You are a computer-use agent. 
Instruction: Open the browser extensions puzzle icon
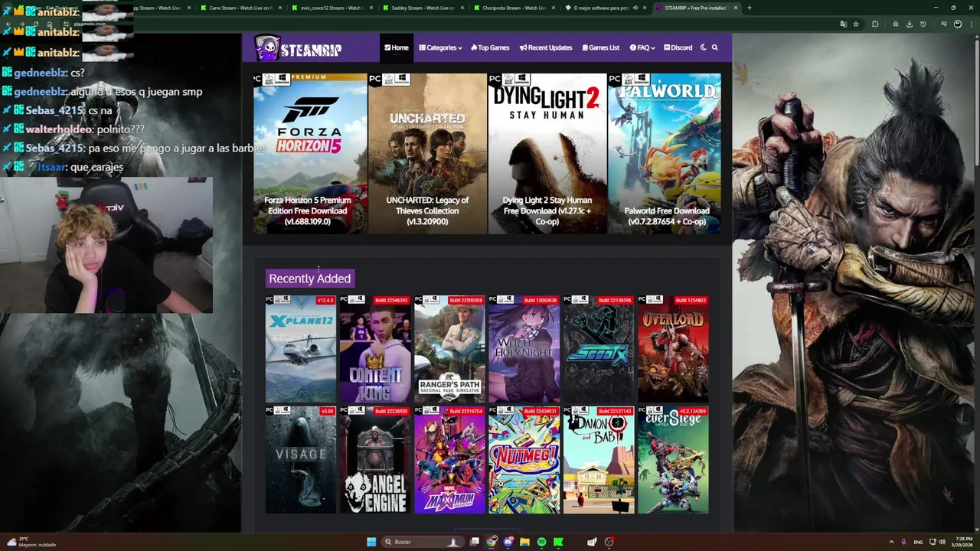click(x=875, y=24)
